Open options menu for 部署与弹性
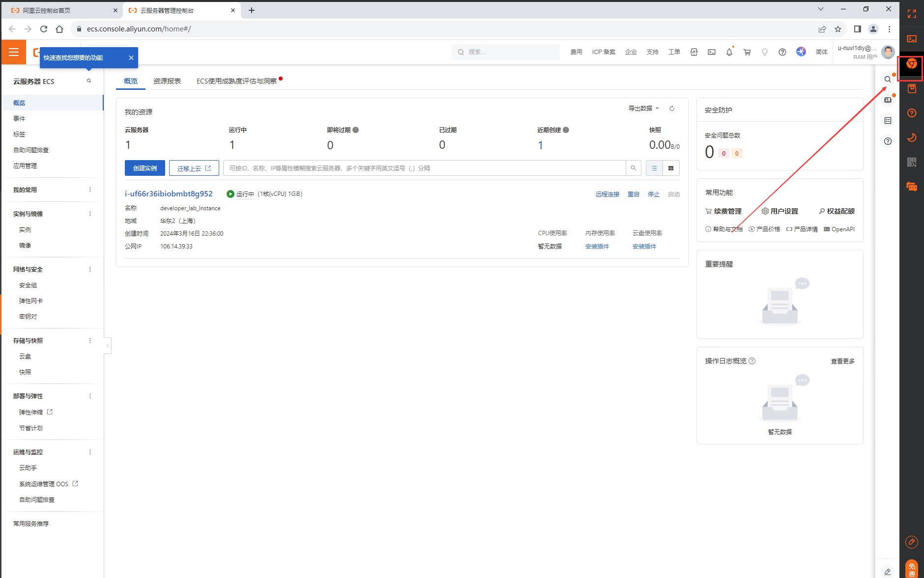This screenshot has height=578, width=924. point(90,396)
